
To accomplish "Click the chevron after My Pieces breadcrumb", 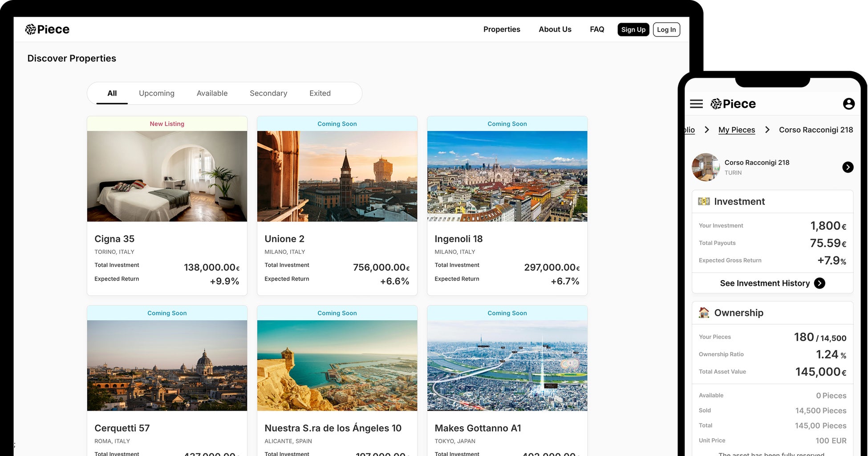I will tap(767, 130).
